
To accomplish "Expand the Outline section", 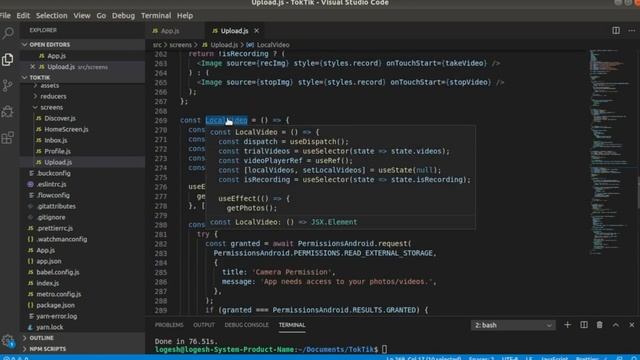I will pos(83,338).
